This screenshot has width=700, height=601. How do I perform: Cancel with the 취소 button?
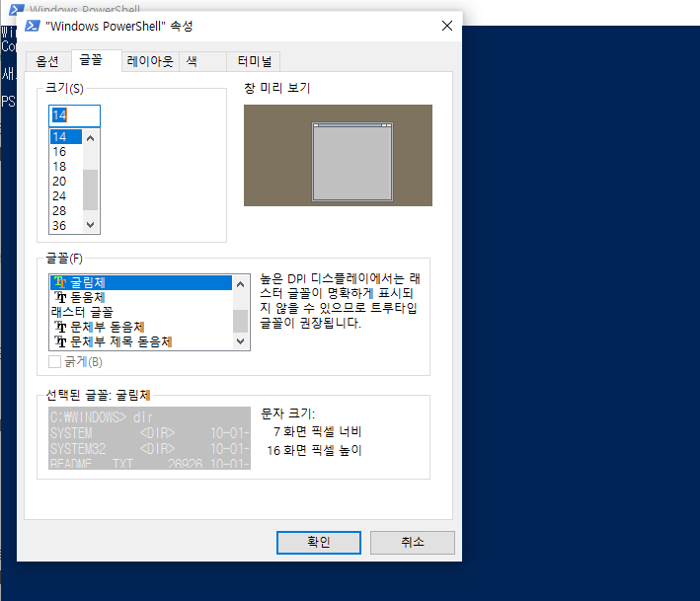[413, 542]
